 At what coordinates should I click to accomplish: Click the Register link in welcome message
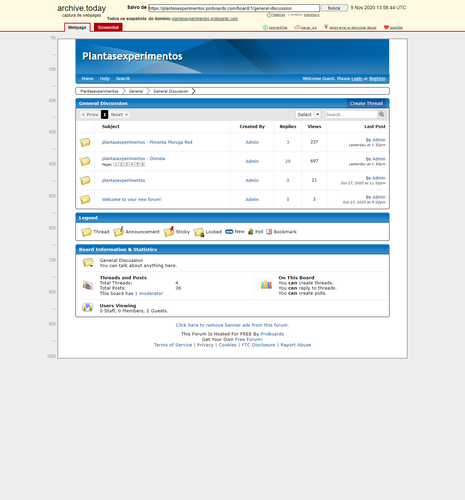(377, 79)
